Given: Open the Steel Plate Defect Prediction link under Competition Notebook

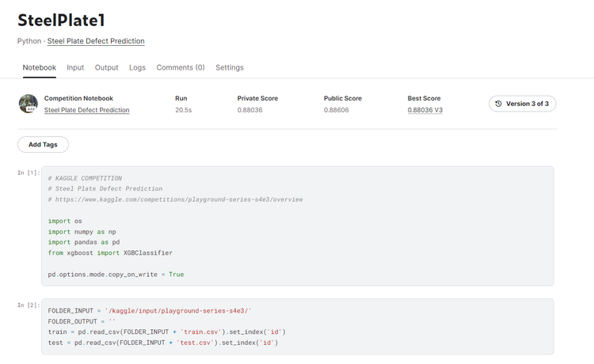Looking at the screenshot, I should [x=87, y=110].
